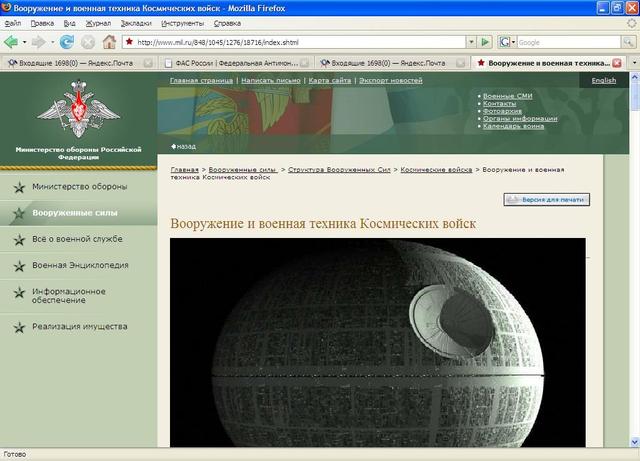
Task: Click the Firefox throbber activity icon
Action: point(631,23)
